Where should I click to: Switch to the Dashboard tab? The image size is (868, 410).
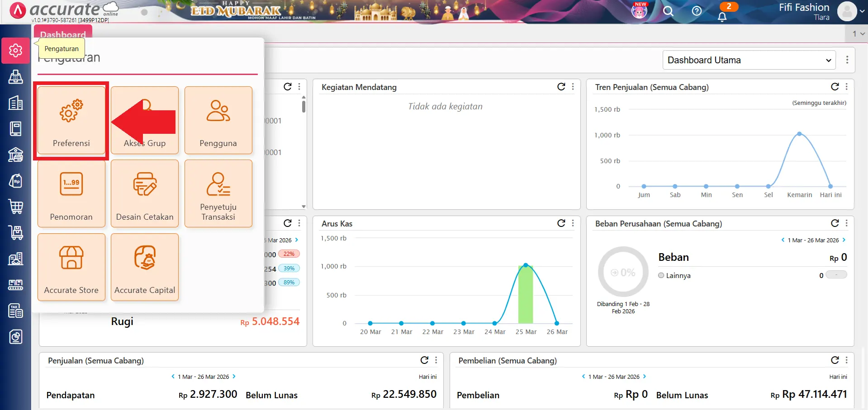pos(63,34)
